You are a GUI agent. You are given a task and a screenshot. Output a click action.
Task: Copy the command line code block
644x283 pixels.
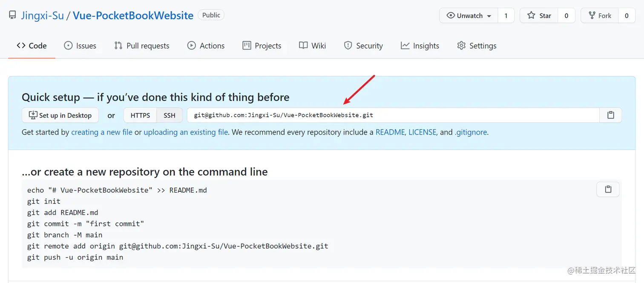point(608,190)
